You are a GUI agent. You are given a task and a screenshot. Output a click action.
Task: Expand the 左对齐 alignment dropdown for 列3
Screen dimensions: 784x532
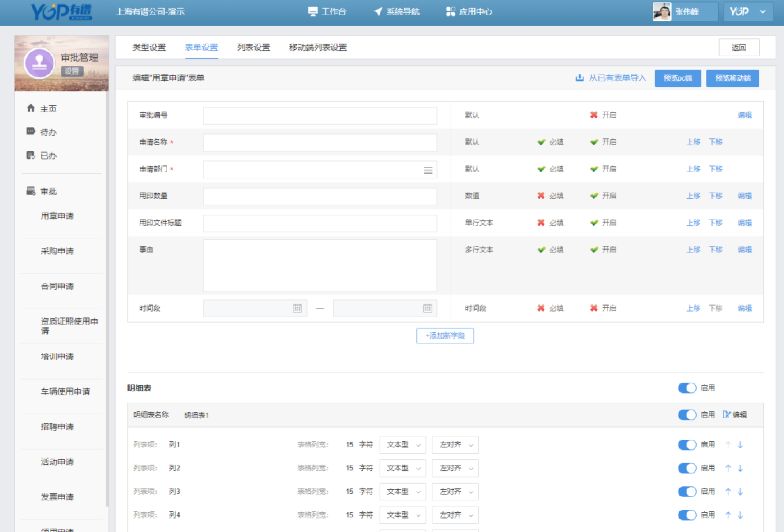pyautogui.click(x=455, y=492)
